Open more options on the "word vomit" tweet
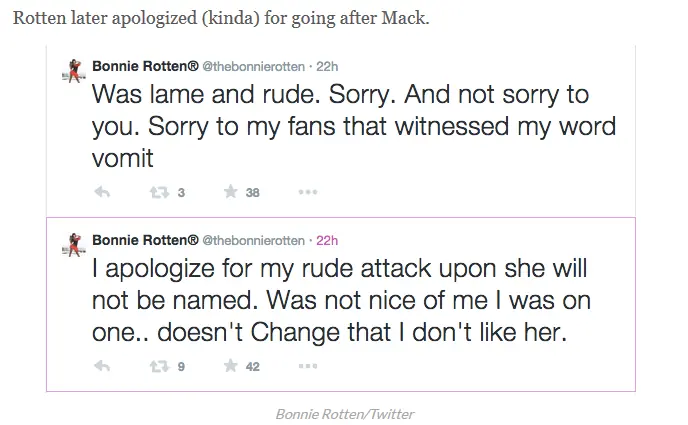This screenshot has height=425, width=688. [x=308, y=193]
